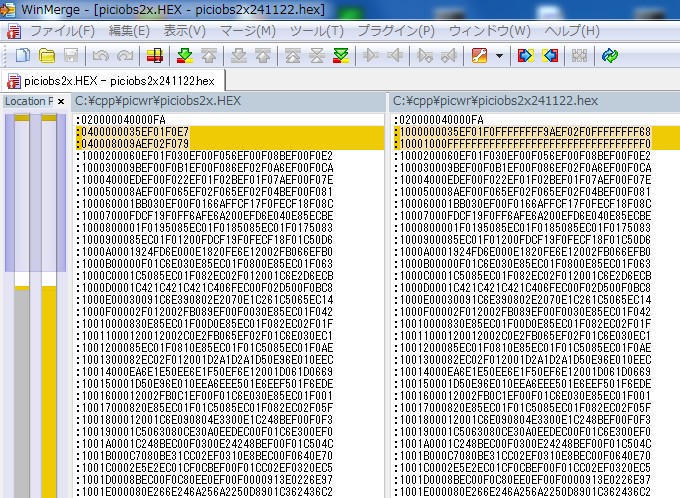680x498 pixels.
Task: Click the greyed-out Save floppy disk icon
Action: (71, 56)
